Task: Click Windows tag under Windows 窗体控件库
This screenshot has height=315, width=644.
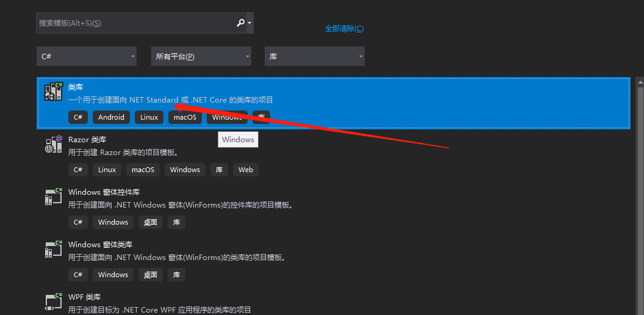Action: pyautogui.click(x=113, y=222)
